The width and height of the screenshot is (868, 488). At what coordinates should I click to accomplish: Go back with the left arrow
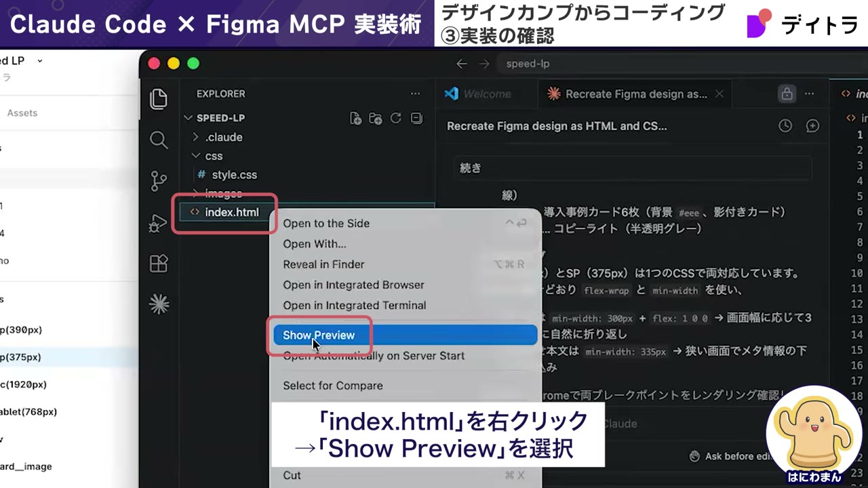(x=462, y=64)
